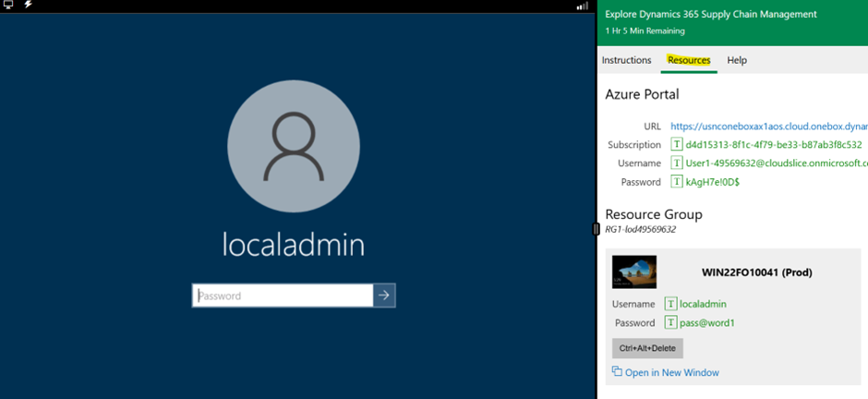Click the Resource Group heading
Image resolution: width=868 pixels, height=399 pixels.
[654, 214]
